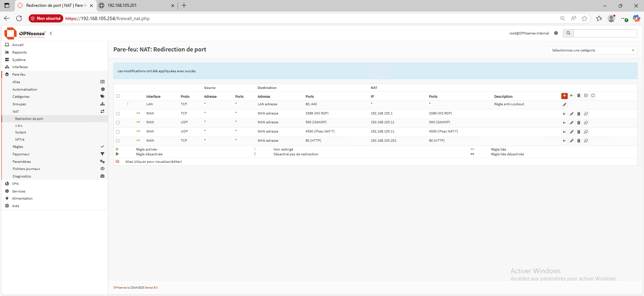Collapse the Pare-feu sidebar section
This screenshot has width=644, height=296.
(x=19, y=75)
